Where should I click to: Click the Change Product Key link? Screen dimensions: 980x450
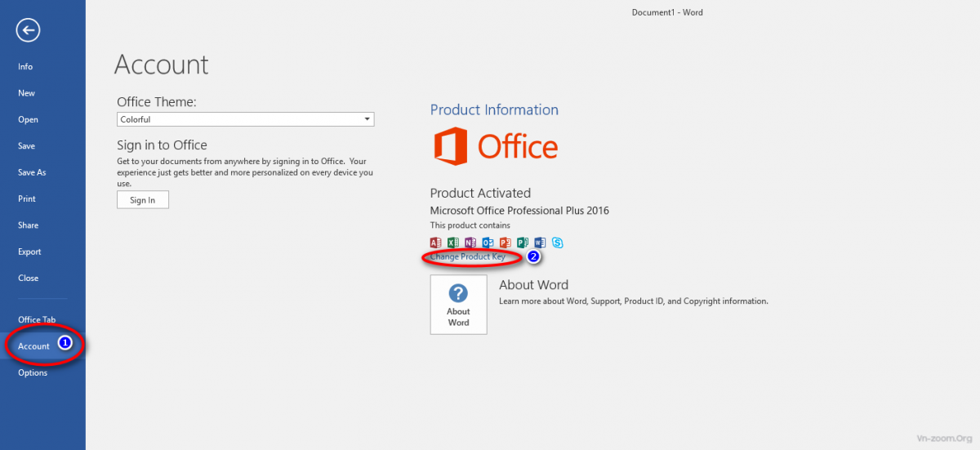coord(468,256)
